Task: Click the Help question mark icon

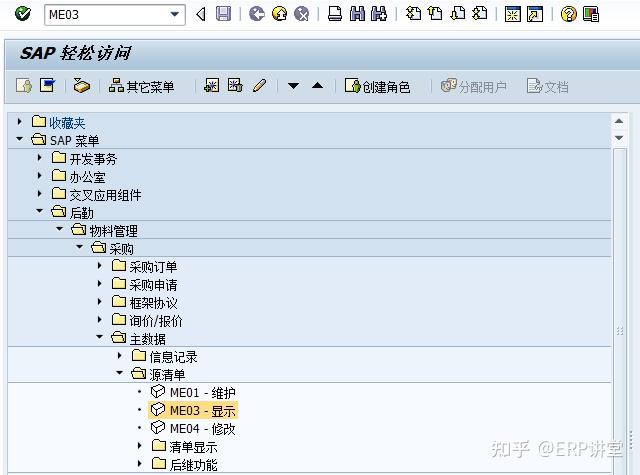Action: [x=569, y=14]
